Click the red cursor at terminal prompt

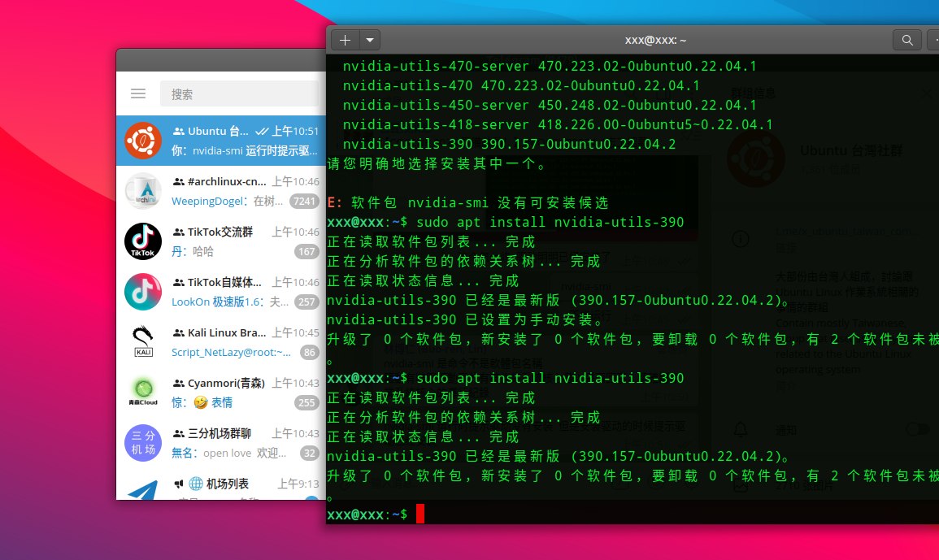click(x=420, y=514)
